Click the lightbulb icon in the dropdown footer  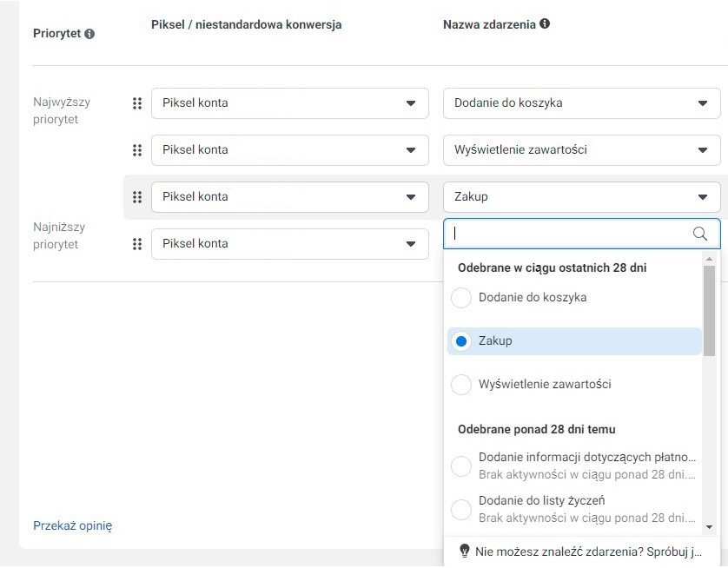tap(464, 551)
